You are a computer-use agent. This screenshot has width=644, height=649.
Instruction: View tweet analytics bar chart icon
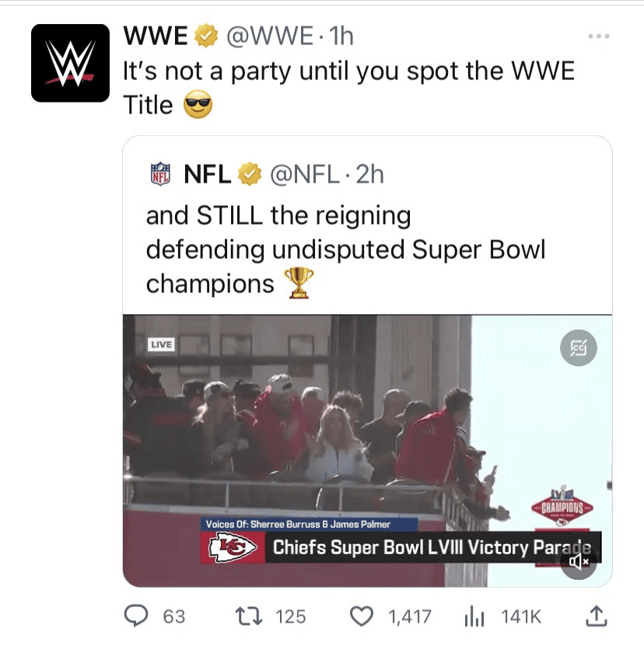pos(474,616)
